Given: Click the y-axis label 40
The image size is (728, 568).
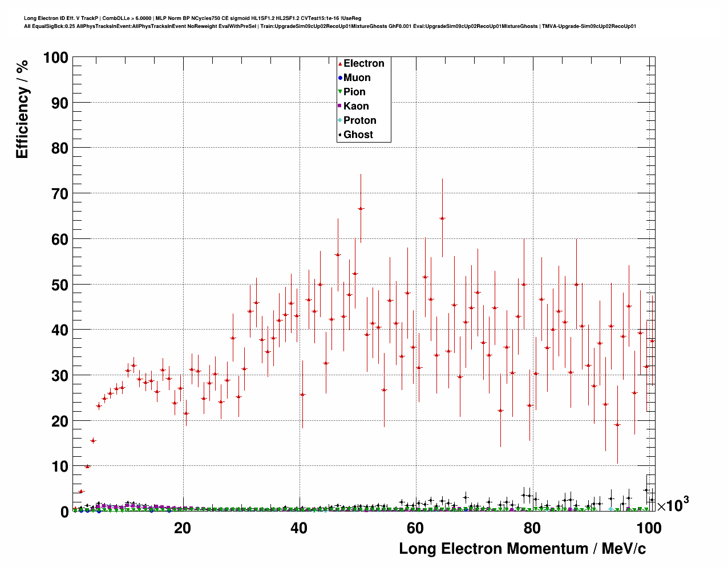Looking at the screenshot, I should point(60,330).
